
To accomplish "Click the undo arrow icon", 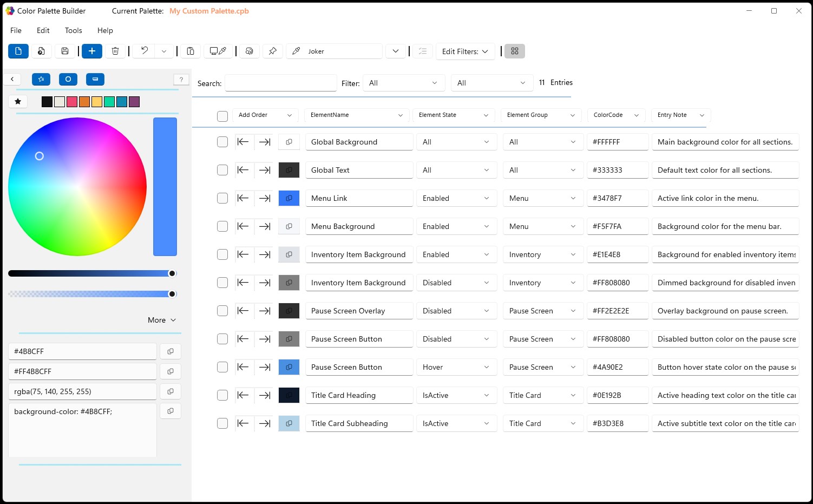I will click(145, 51).
